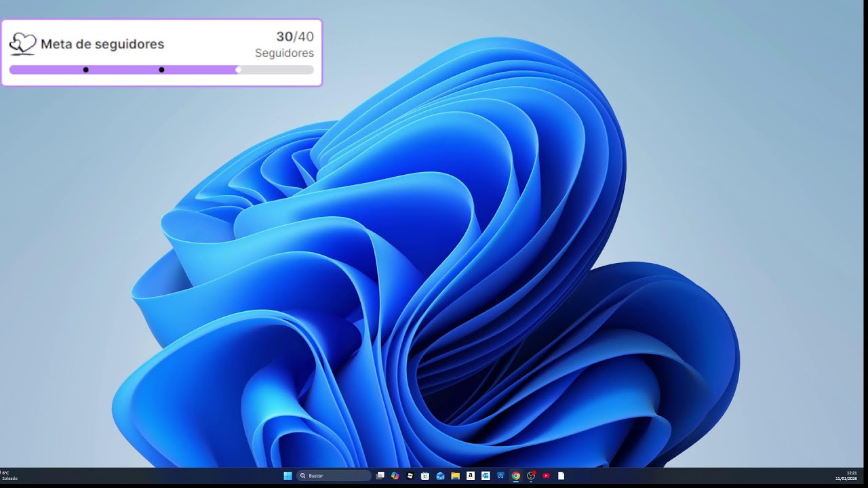Launch Microsoft Copilot from the taskbar

(395, 476)
